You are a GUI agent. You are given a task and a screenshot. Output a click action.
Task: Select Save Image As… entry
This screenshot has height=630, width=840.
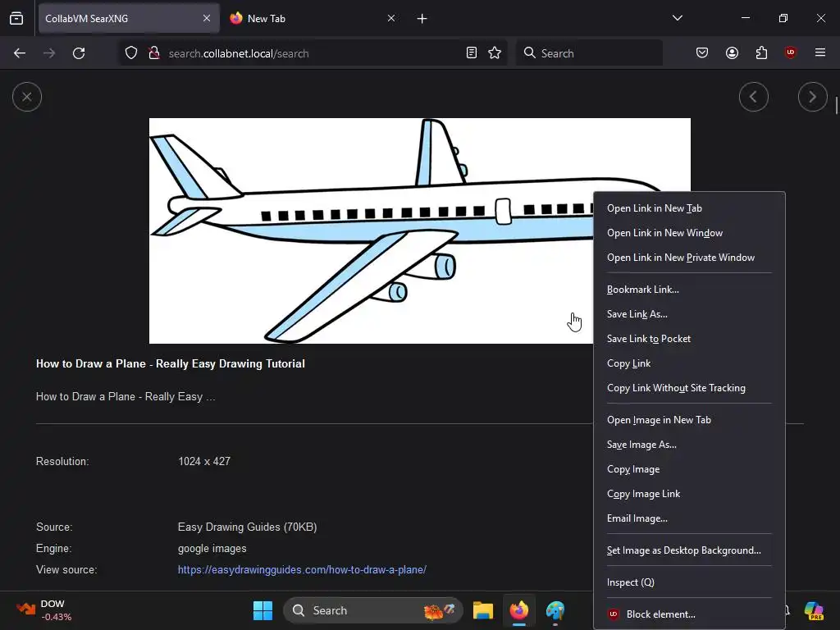(x=689, y=445)
